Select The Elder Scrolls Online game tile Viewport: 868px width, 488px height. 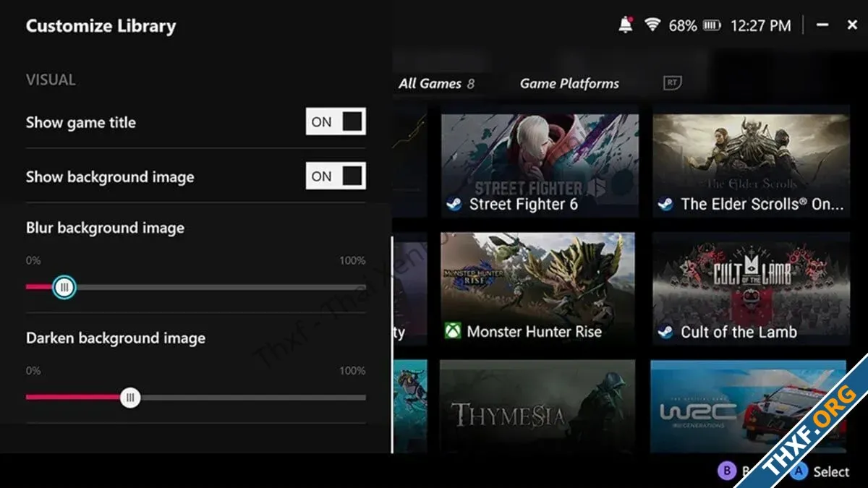pos(751,165)
